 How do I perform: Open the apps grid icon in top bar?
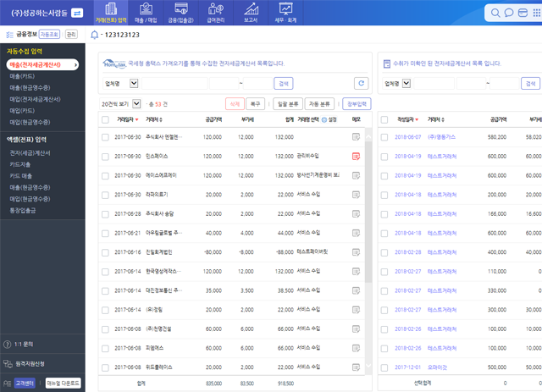pos(536,14)
